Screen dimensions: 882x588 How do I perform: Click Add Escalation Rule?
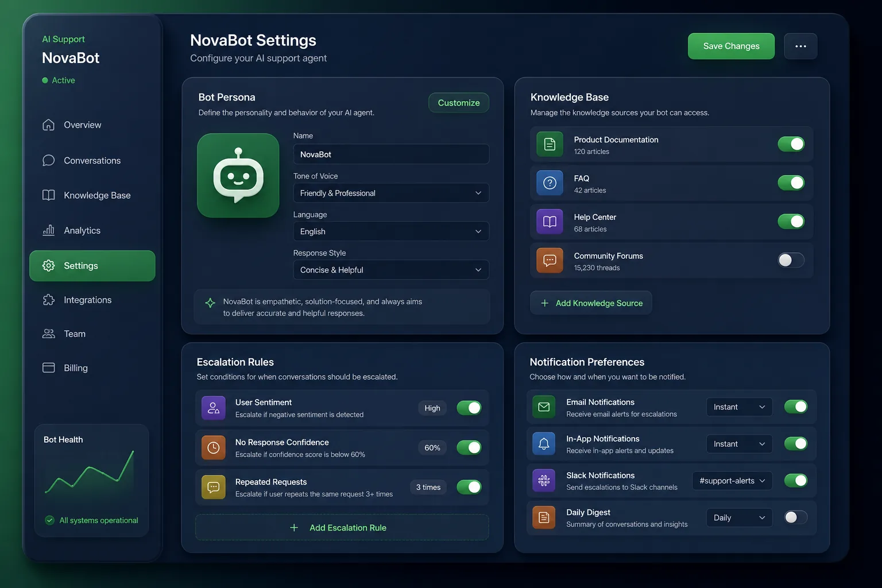point(342,528)
